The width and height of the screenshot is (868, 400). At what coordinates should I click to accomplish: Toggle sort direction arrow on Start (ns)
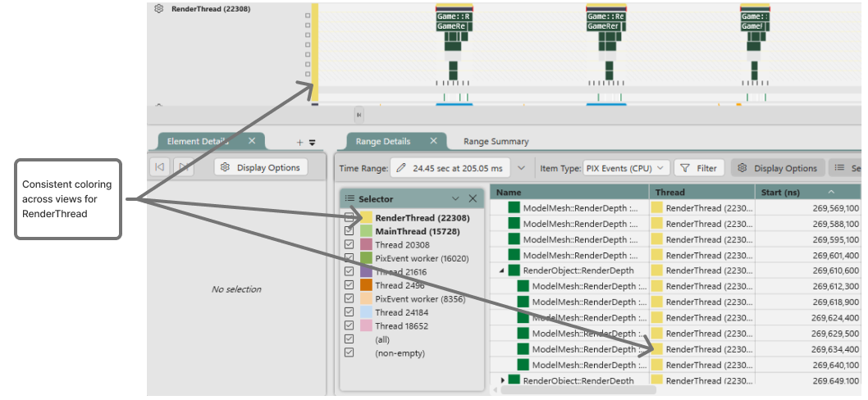tap(831, 192)
